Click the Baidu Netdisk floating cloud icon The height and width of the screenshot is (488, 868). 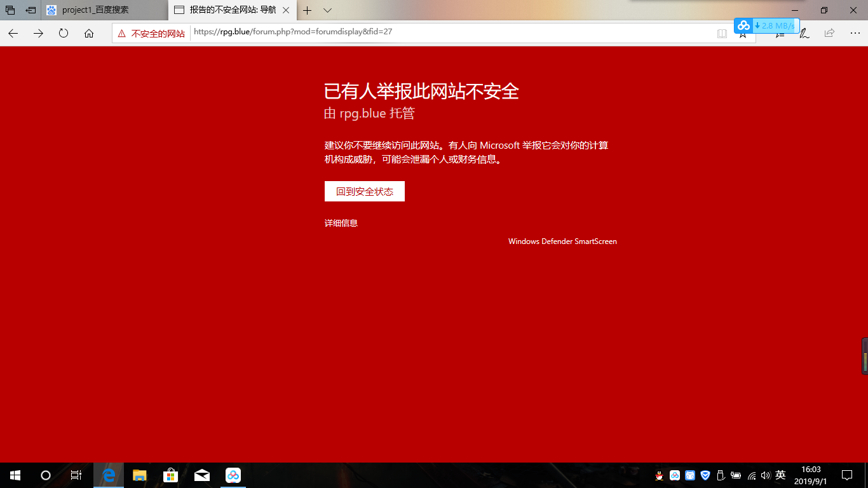pyautogui.click(x=743, y=25)
